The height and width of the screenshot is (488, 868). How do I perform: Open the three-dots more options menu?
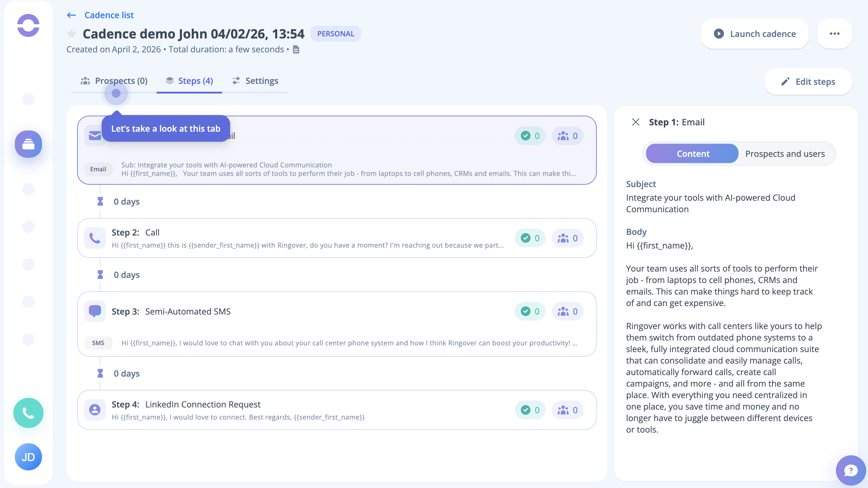tap(834, 34)
